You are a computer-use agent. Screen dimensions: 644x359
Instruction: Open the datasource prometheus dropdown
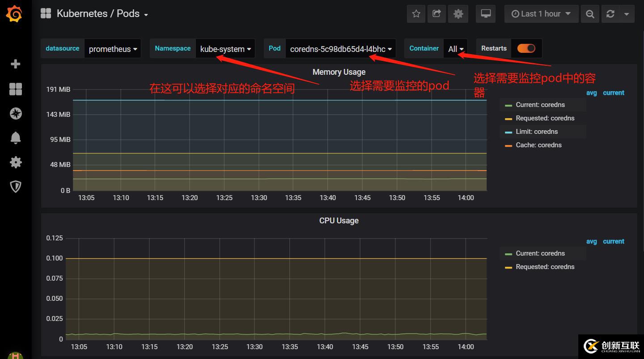click(x=113, y=49)
